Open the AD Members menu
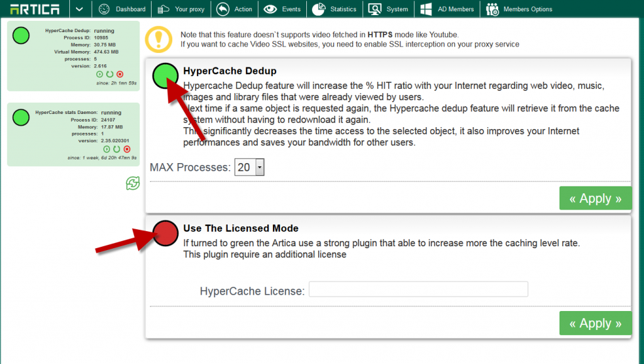The image size is (644, 364). pyautogui.click(x=447, y=9)
